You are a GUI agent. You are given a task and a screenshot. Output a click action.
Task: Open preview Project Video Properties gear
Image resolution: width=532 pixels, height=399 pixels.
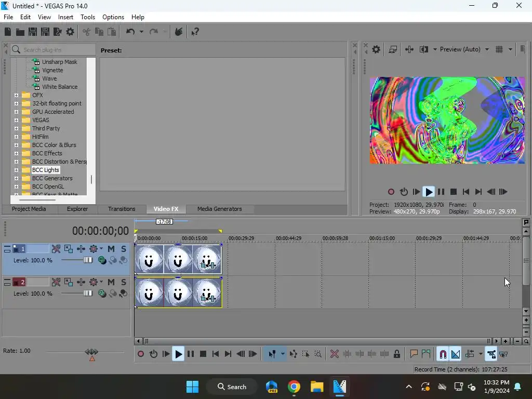coord(376,49)
